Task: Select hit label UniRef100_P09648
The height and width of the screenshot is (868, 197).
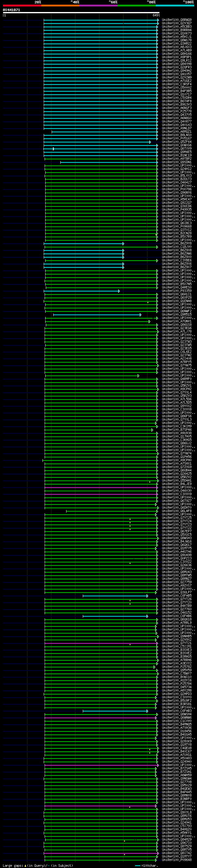Action: pyautogui.click(x=177, y=860)
